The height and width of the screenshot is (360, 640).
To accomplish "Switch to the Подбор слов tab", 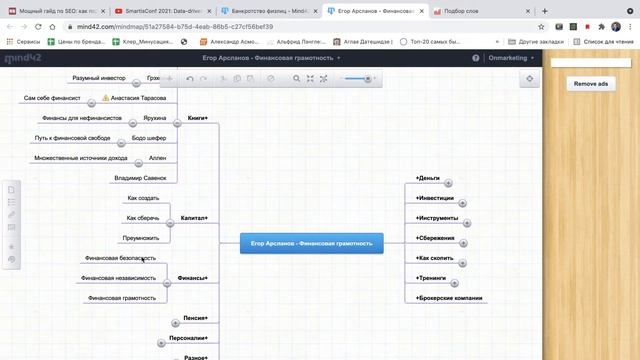I will (481, 11).
